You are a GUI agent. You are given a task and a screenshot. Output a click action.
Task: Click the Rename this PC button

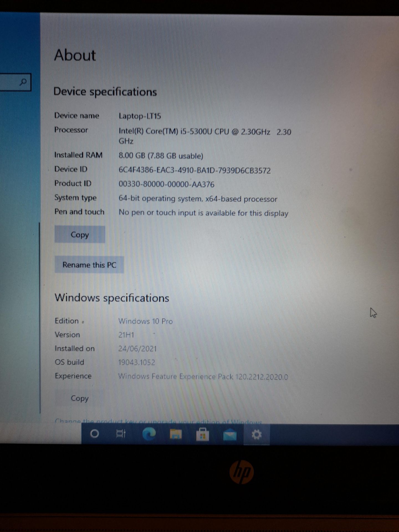coord(89,265)
